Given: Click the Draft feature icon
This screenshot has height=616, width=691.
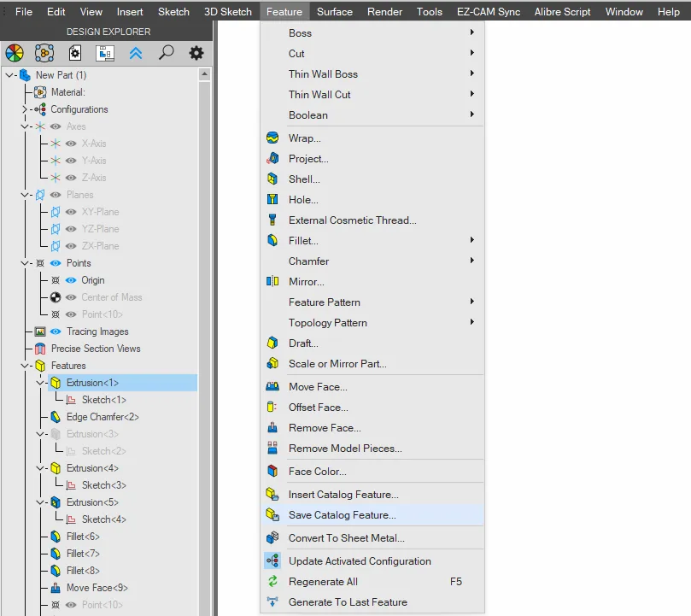Looking at the screenshot, I should point(272,343).
